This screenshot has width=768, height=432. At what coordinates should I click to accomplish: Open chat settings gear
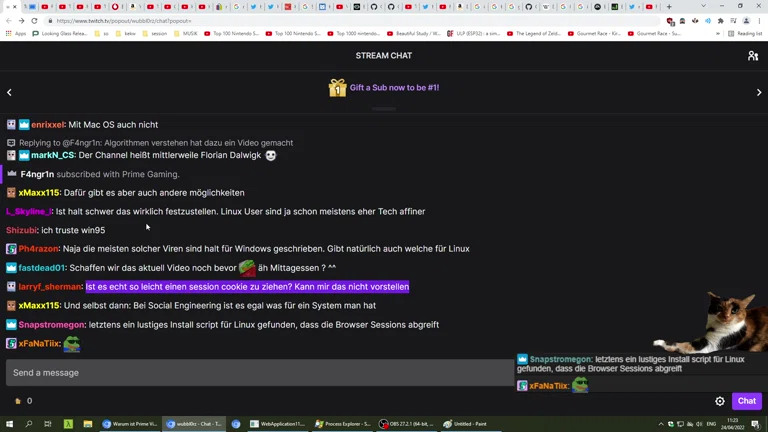720,401
